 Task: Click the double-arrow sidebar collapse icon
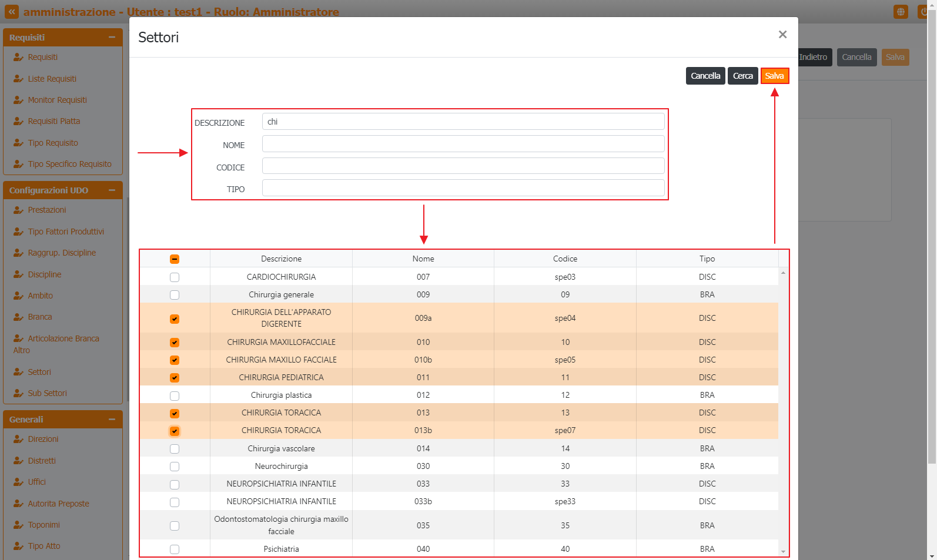(x=12, y=12)
